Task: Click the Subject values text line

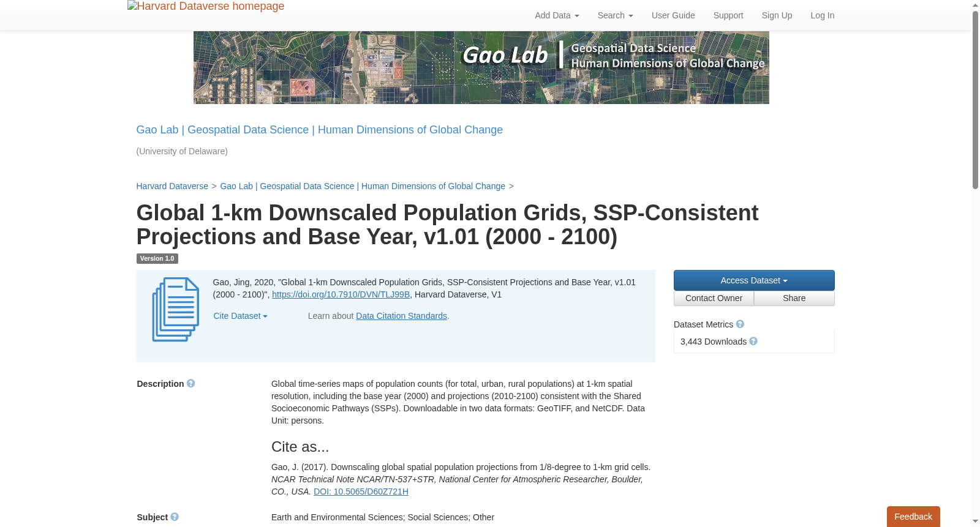Action: pyautogui.click(x=383, y=517)
